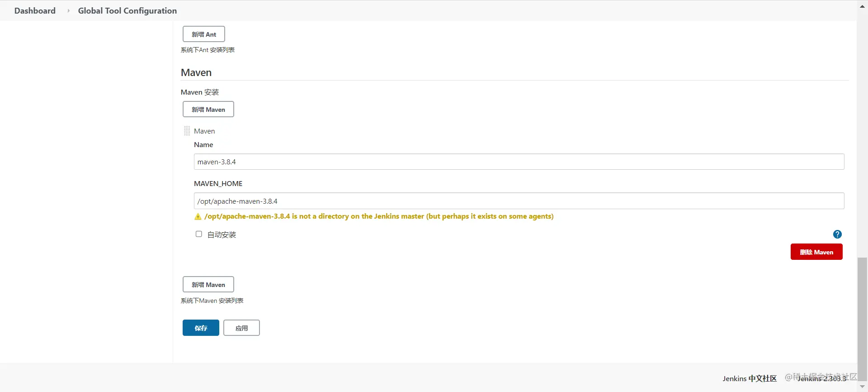Click the Name label
The image size is (868, 392).
pyautogui.click(x=203, y=144)
